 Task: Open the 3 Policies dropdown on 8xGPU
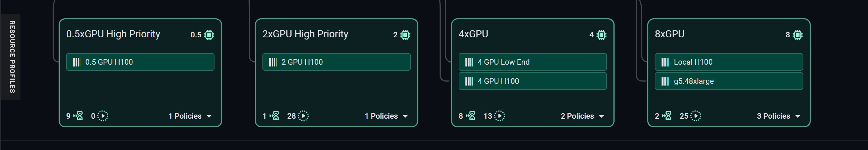778,116
